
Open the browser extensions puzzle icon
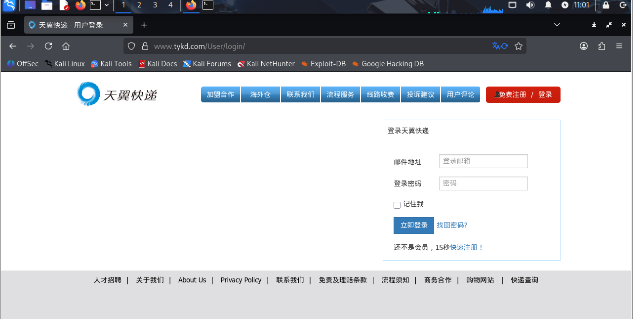coord(602,46)
